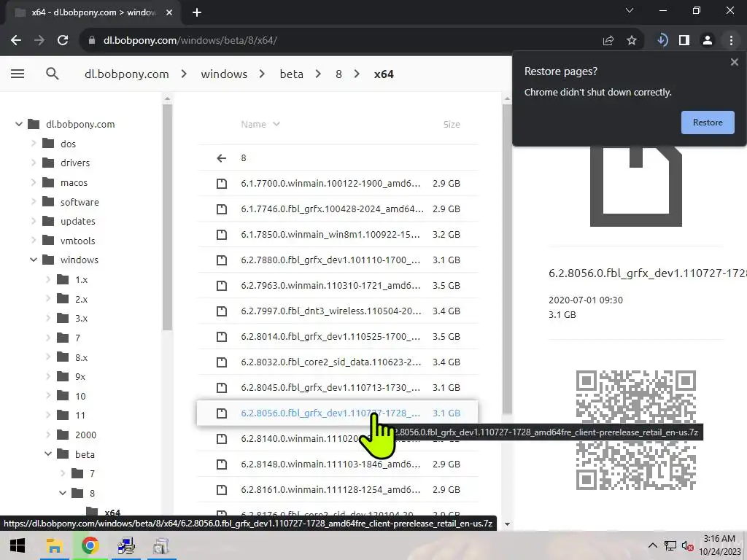Click the muted volume tray icon
The height and width of the screenshot is (560, 747).
coord(687,545)
